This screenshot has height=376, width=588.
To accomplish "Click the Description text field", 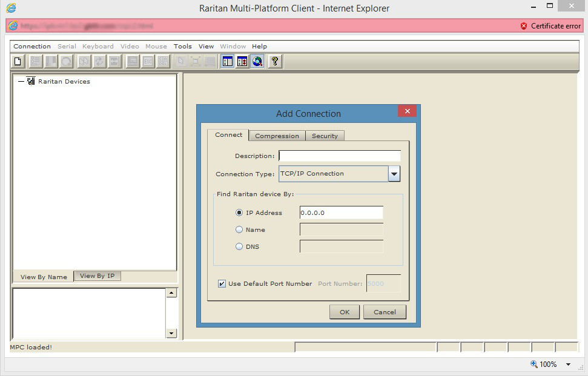I will (x=340, y=156).
